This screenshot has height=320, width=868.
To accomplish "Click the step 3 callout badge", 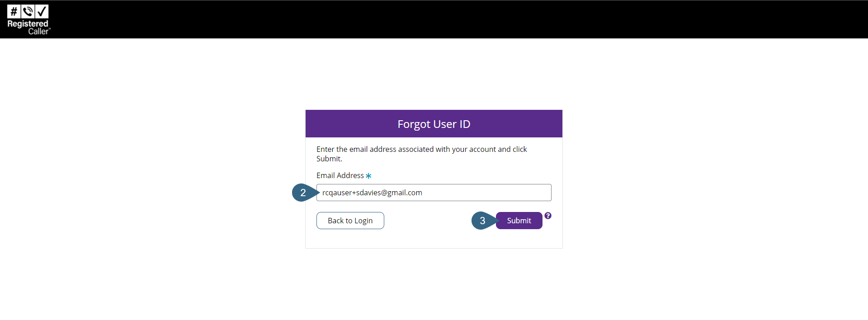I will pos(482,221).
